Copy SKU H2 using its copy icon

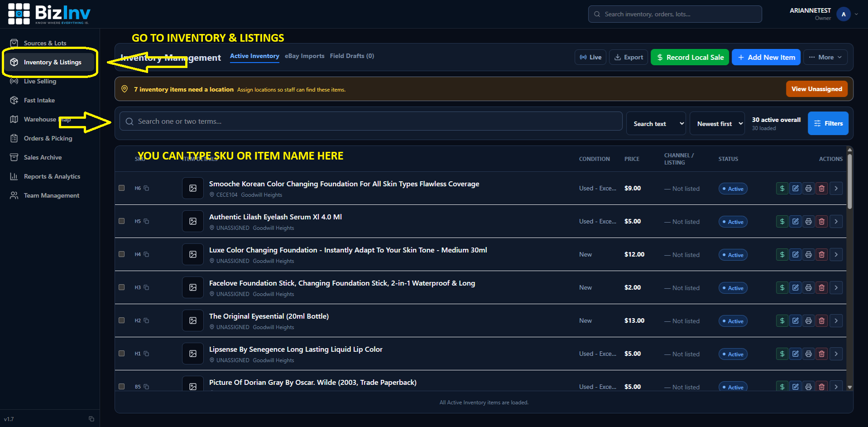[x=146, y=320]
